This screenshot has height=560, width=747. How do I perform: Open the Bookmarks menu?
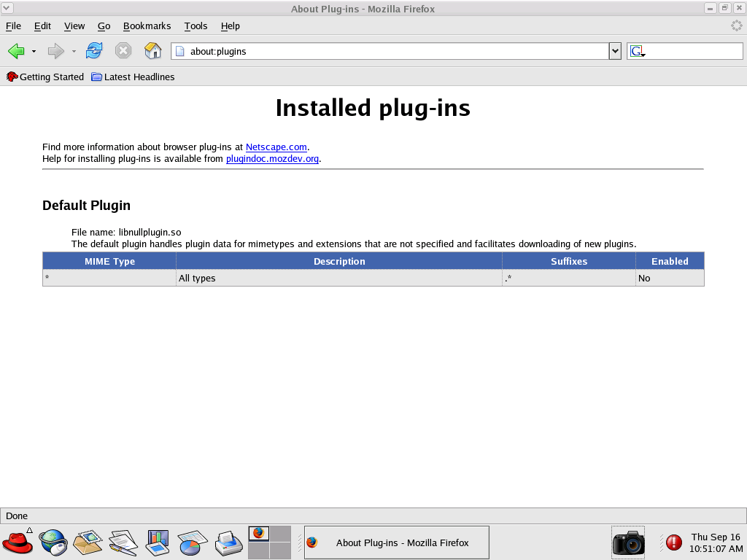[147, 26]
